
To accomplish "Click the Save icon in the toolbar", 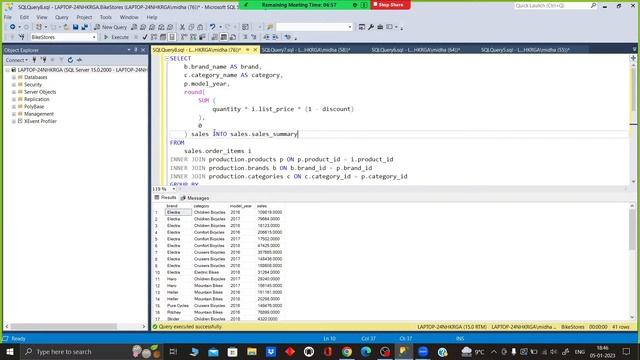I will coord(76,27).
